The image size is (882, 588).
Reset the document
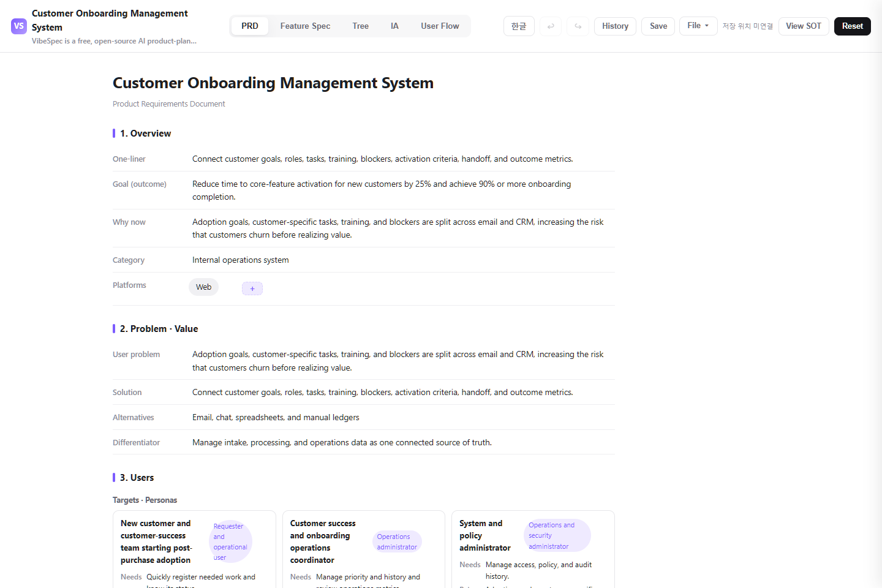point(852,26)
